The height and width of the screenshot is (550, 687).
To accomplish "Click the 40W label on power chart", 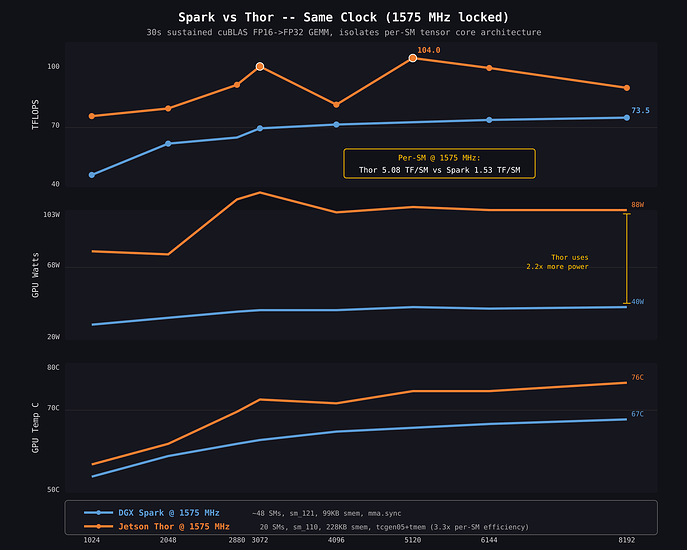I will pyautogui.click(x=637, y=302).
